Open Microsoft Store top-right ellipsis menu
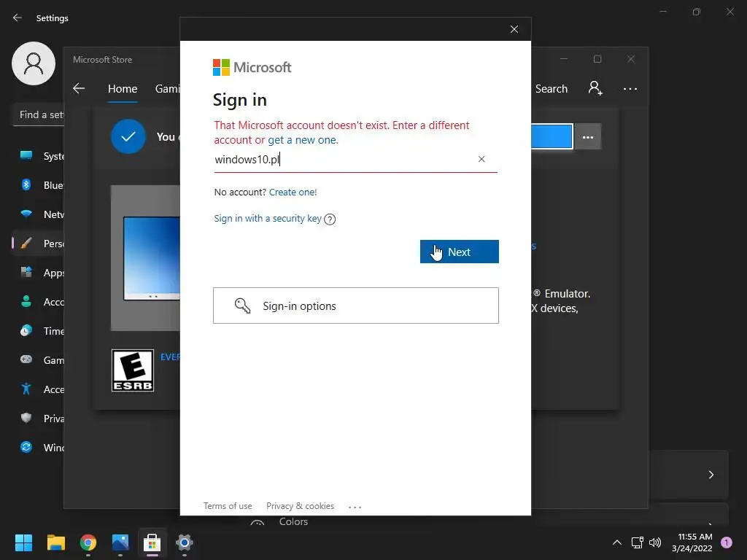Image resolution: width=747 pixels, height=560 pixels. click(630, 89)
